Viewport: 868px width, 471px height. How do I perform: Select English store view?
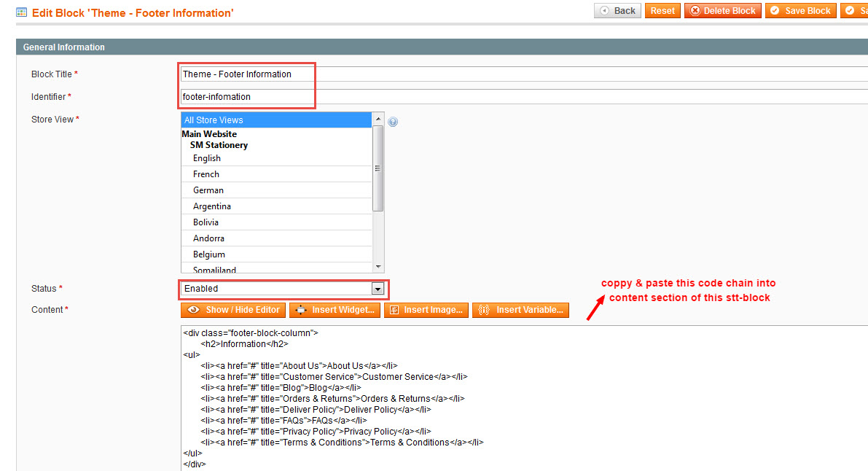(x=276, y=158)
